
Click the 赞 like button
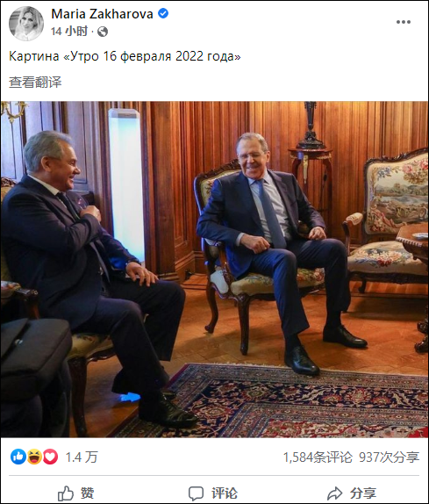(75, 493)
